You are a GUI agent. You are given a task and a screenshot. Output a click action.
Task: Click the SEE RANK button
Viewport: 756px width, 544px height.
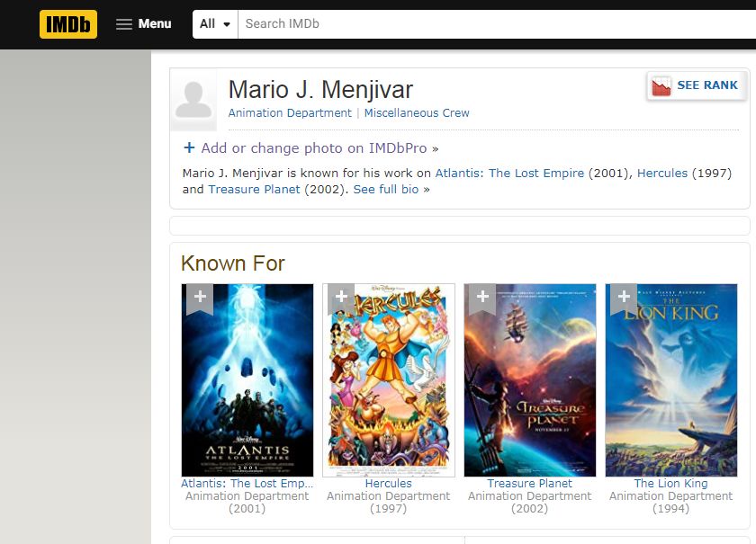[x=697, y=85]
